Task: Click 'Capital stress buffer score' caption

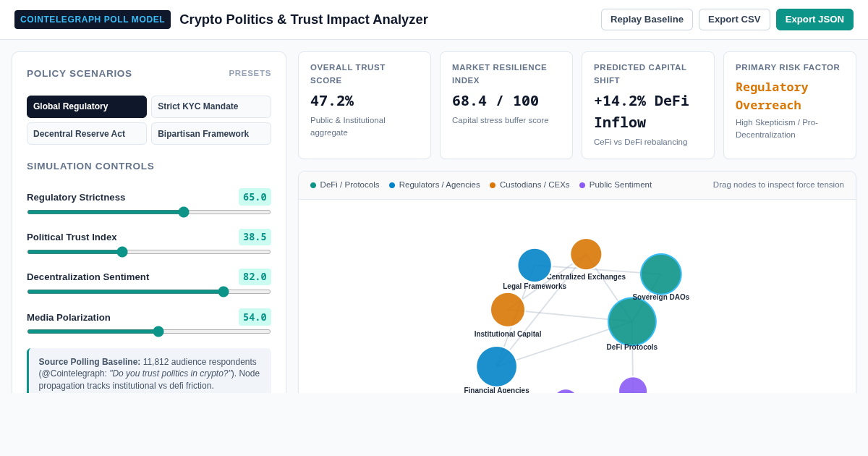Action: pyautogui.click(x=501, y=120)
